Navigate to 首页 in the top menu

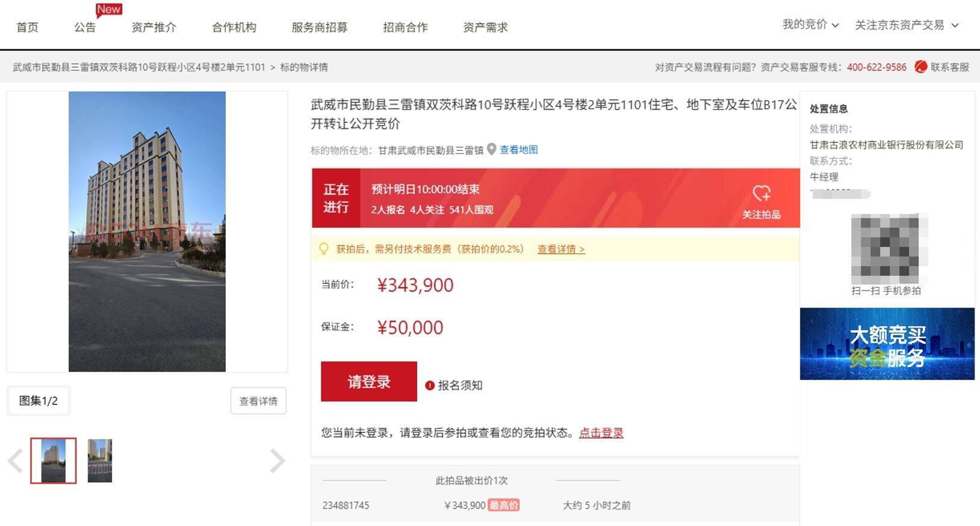[x=28, y=26]
